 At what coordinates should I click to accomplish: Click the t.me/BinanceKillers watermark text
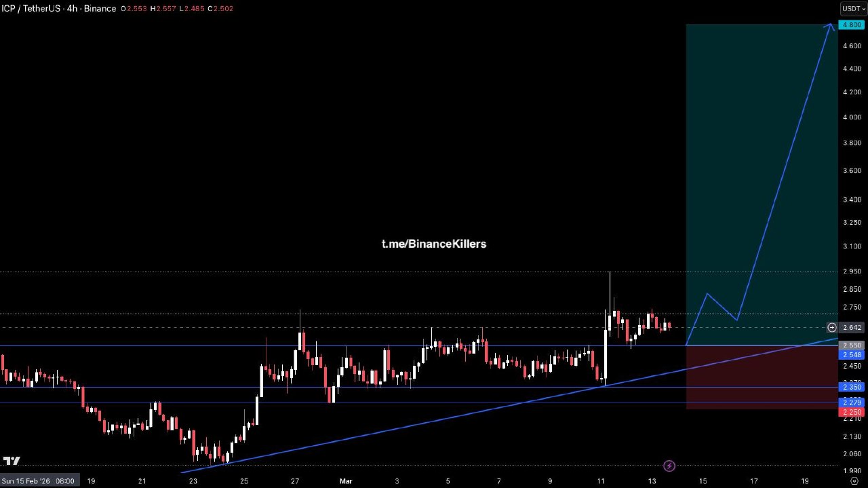pos(433,244)
